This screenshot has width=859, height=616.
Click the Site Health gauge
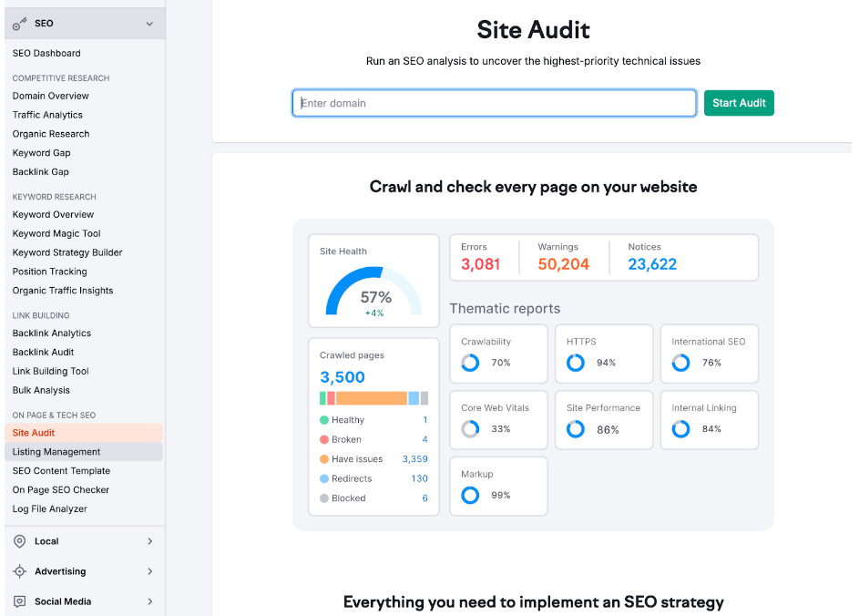[374, 292]
